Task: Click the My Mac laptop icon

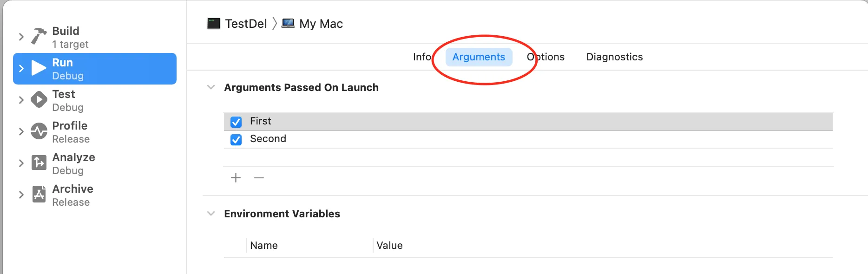Action: (288, 24)
